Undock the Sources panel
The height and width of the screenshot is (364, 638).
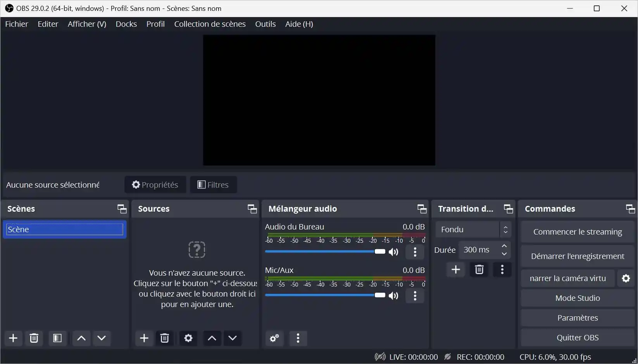(252, 209)
